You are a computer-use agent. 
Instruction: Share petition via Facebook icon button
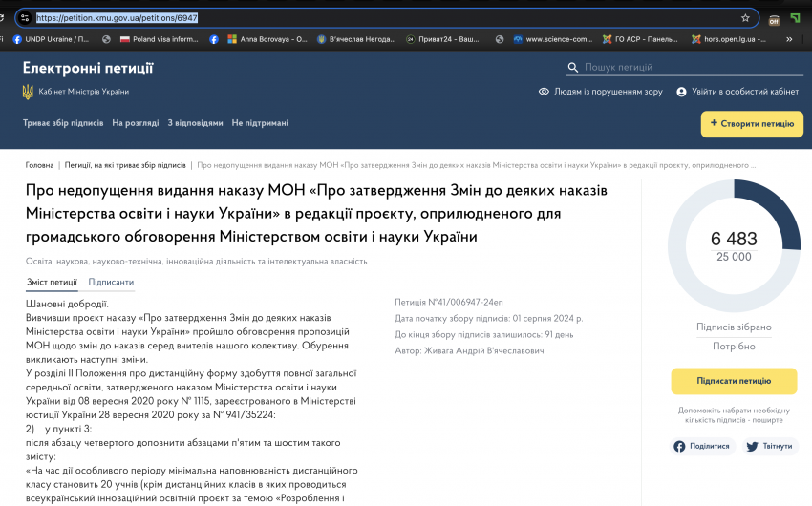click(x=702, y=446)
